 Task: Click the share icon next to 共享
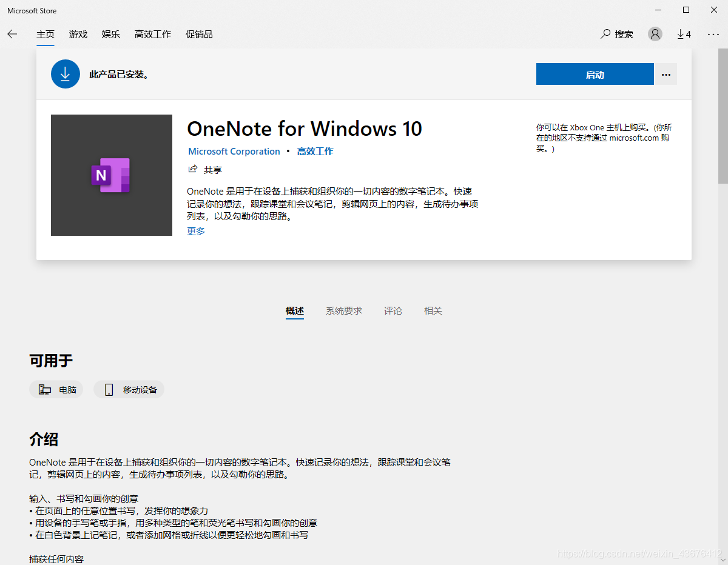(x=193, y=169)
